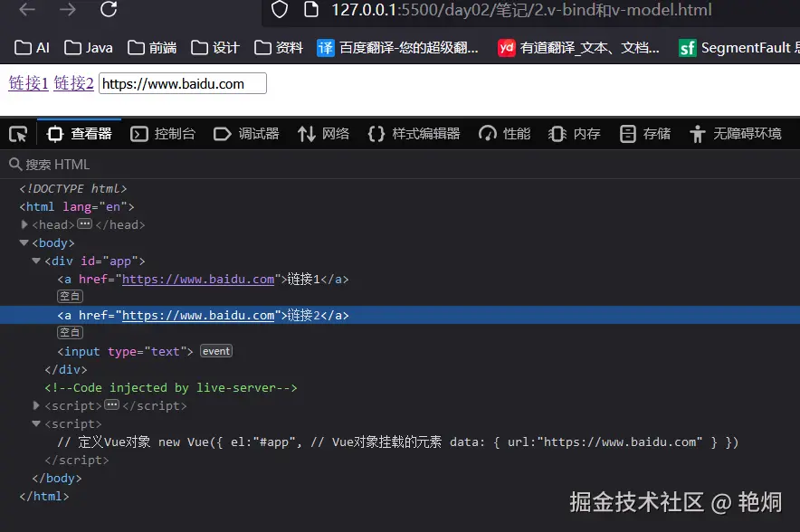This screenshot has width=800, height=532.
Task: Open the SegmentFault bookmark
Action: coord(738,48)
